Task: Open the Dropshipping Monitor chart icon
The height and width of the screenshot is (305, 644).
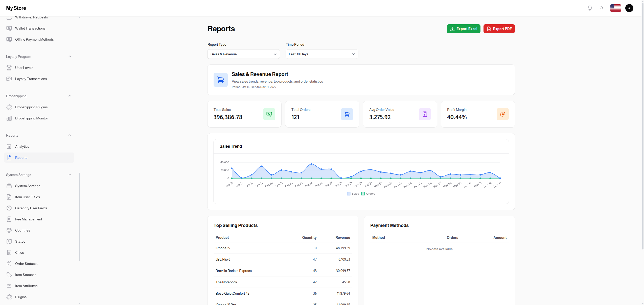Action: (9, 118)
